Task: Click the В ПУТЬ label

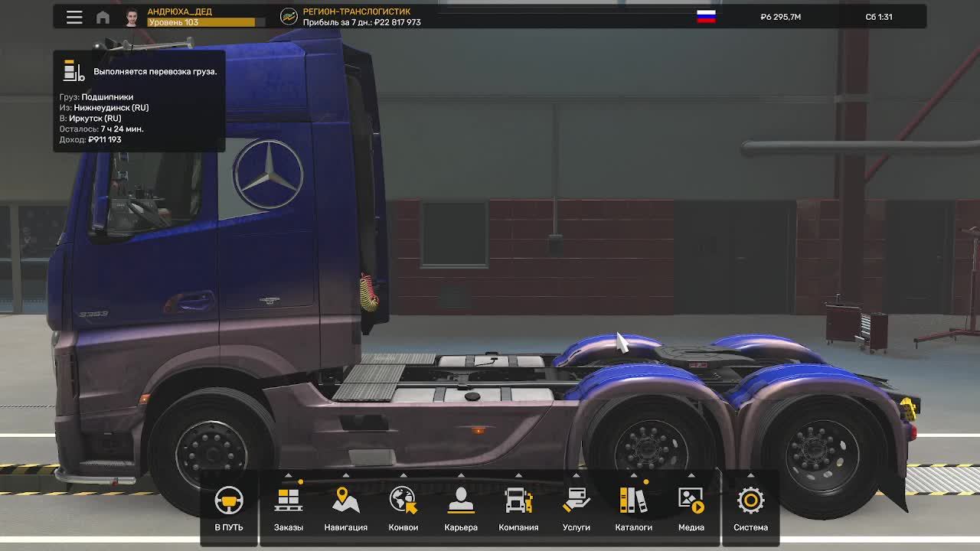Action: pyautogui.click(x=228, y=527)
